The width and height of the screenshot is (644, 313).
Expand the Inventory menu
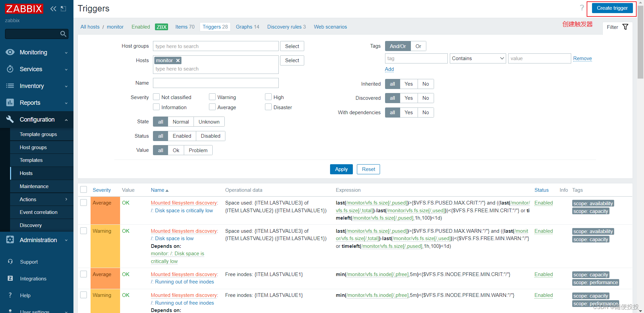click(x=37, y=86)
